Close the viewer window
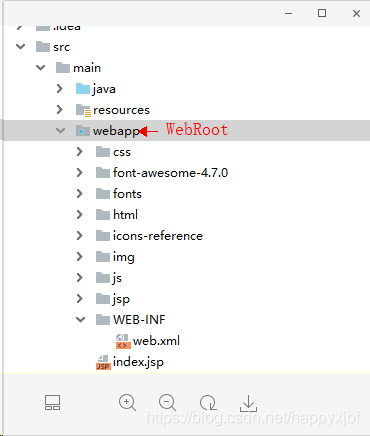This screenshot has height=436, width=370. (x=356, y=13)
